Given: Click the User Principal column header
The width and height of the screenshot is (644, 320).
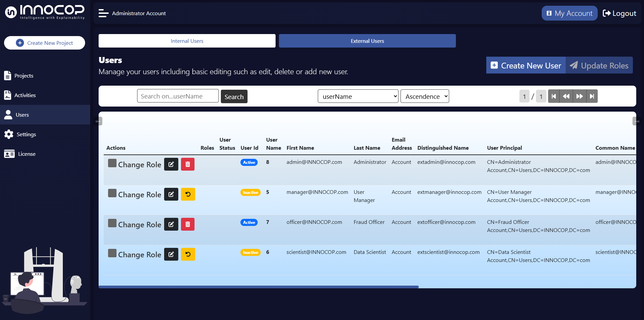Looking at the screenshot, I should click(x=505, y=148).
